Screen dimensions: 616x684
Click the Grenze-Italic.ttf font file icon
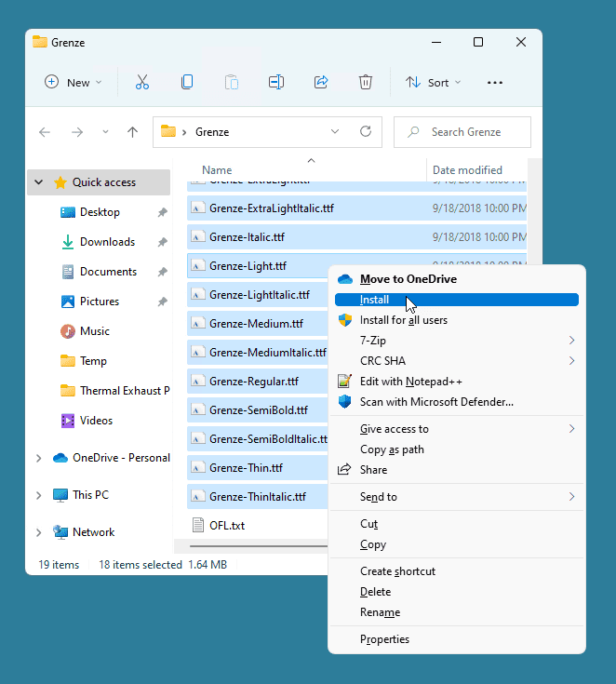click(x=198, y=237)
